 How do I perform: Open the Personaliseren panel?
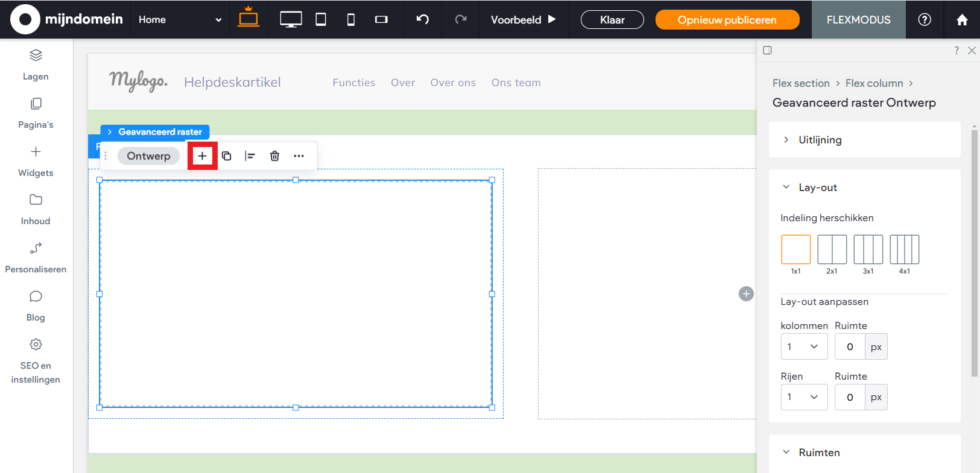coord(36,257)
